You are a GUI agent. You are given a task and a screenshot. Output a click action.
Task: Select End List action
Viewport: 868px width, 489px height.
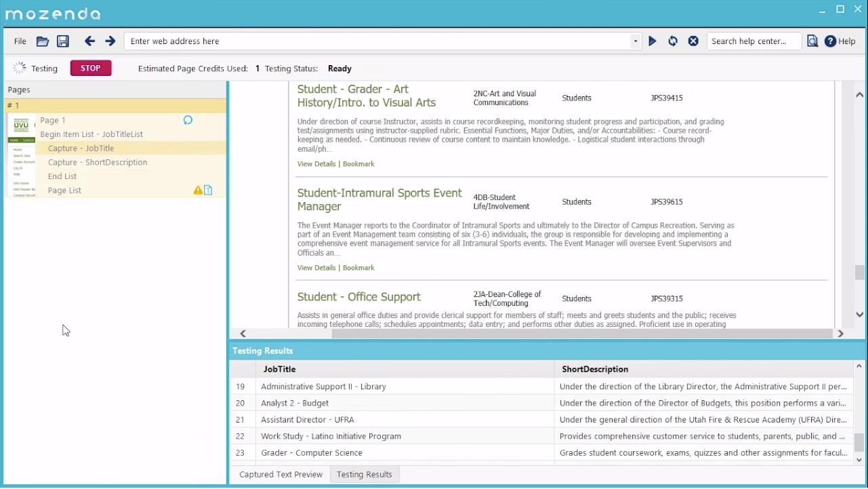point(130,176)
